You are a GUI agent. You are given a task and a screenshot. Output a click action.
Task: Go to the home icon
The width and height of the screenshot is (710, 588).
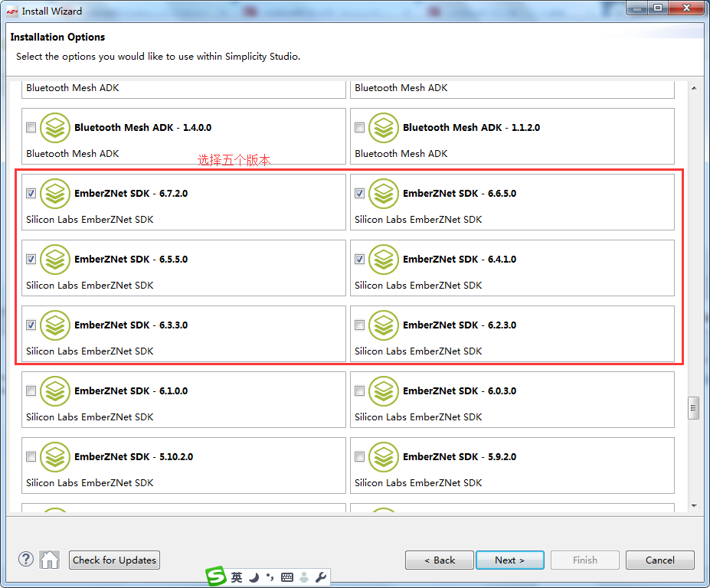click(49, 560)
